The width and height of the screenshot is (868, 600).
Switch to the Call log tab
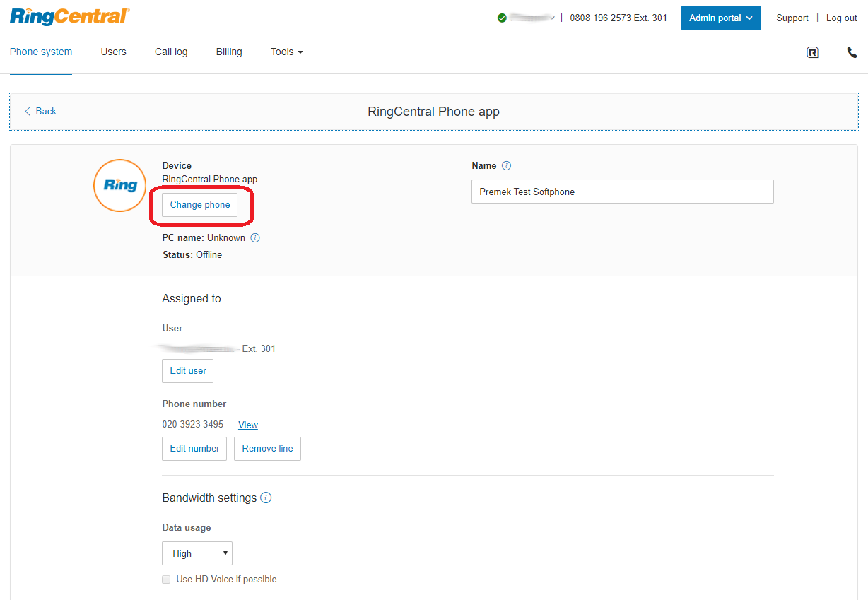pyautogui.click(x=171, y=52)
